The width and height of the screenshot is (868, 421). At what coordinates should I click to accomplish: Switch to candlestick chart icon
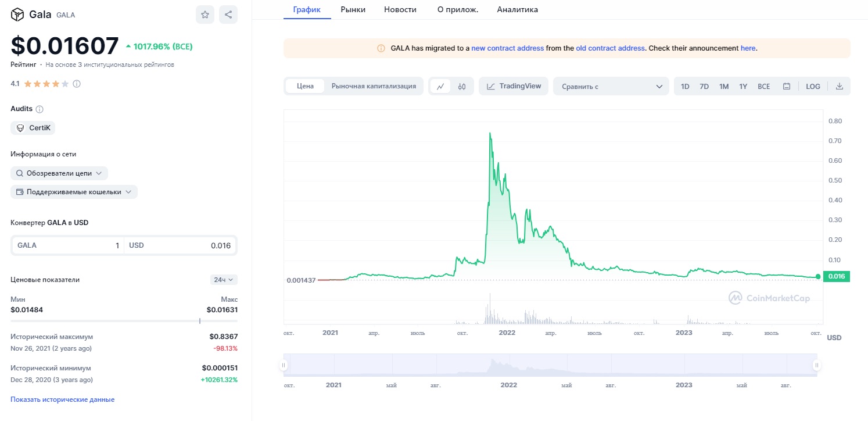[x=462, y=86]
